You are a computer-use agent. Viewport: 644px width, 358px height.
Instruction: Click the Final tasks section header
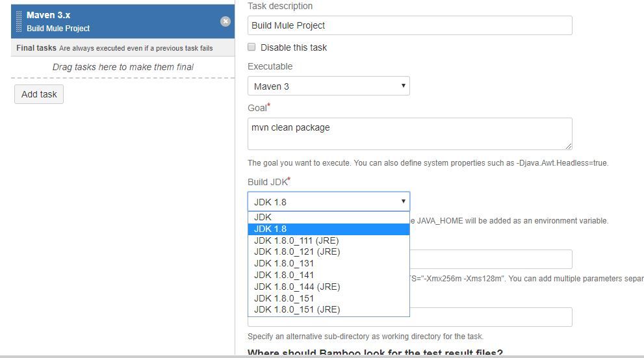[123, 47]
